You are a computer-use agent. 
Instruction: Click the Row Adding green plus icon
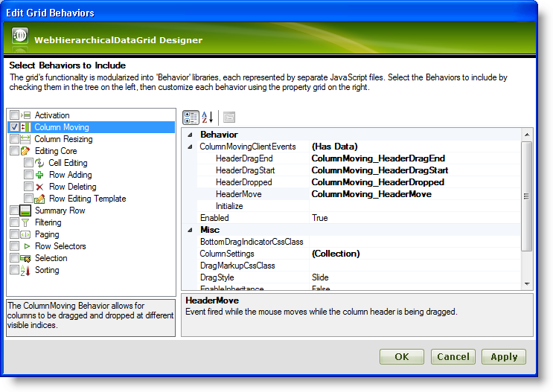point(39,175)
